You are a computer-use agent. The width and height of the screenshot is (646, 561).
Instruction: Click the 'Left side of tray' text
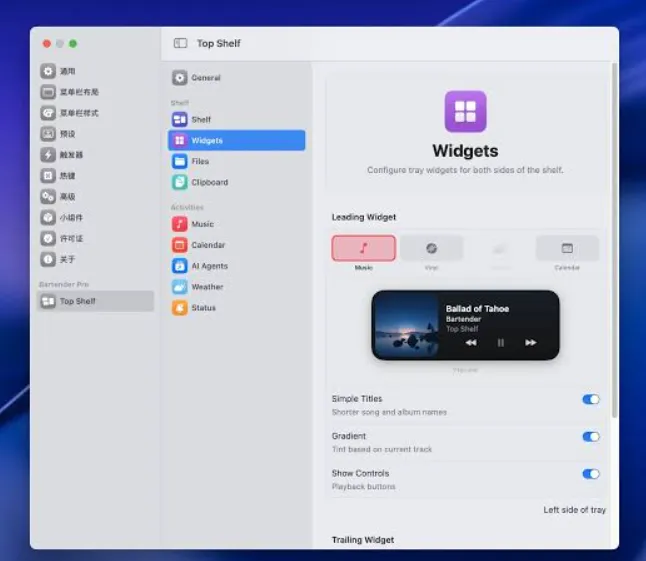(574, 510)
